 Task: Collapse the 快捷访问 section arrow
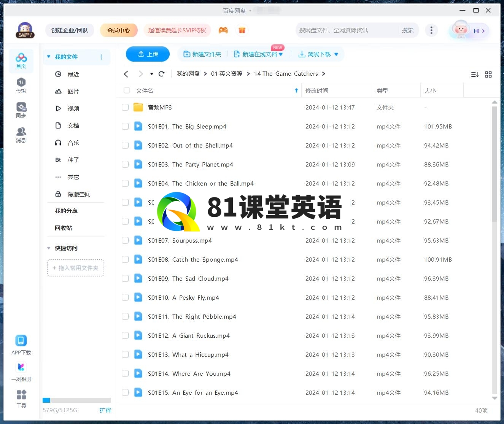tap(49, 248)
